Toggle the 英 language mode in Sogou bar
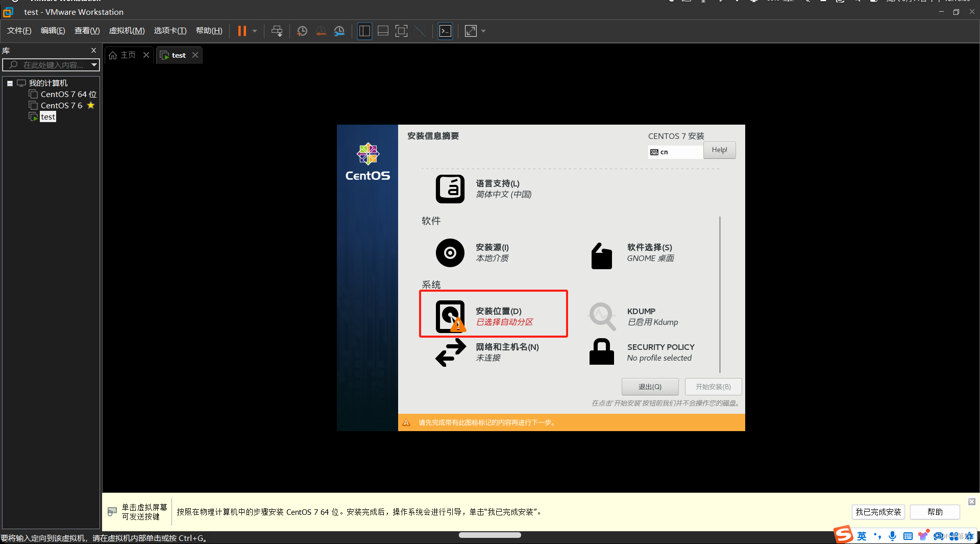This screenshot has height=544, width=980. (x=862, y=536)
